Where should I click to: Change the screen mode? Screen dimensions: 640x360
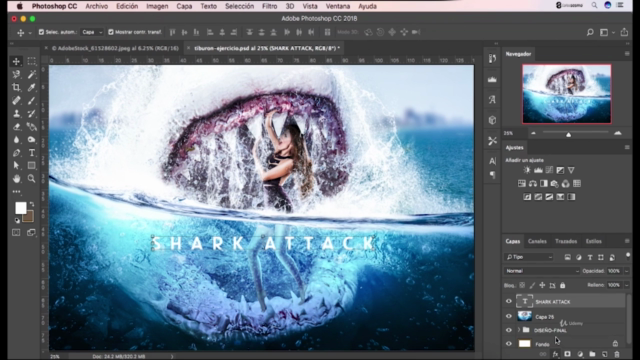tap(31, 233)
